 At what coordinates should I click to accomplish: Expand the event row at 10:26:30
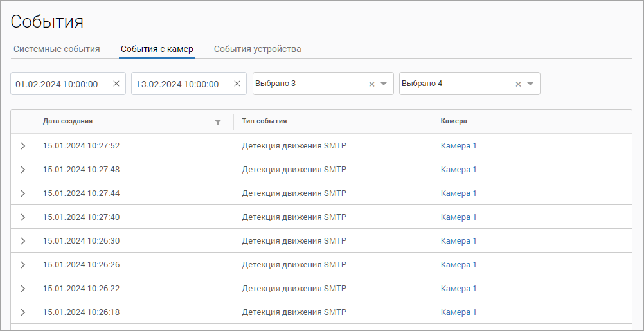23,241
